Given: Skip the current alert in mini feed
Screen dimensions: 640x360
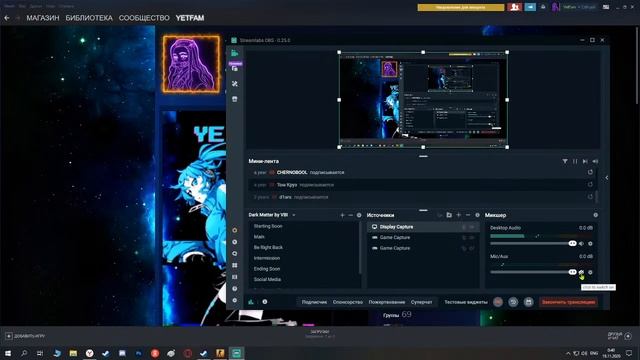Looking at the screenshot, I should click(x=585, y=161).
